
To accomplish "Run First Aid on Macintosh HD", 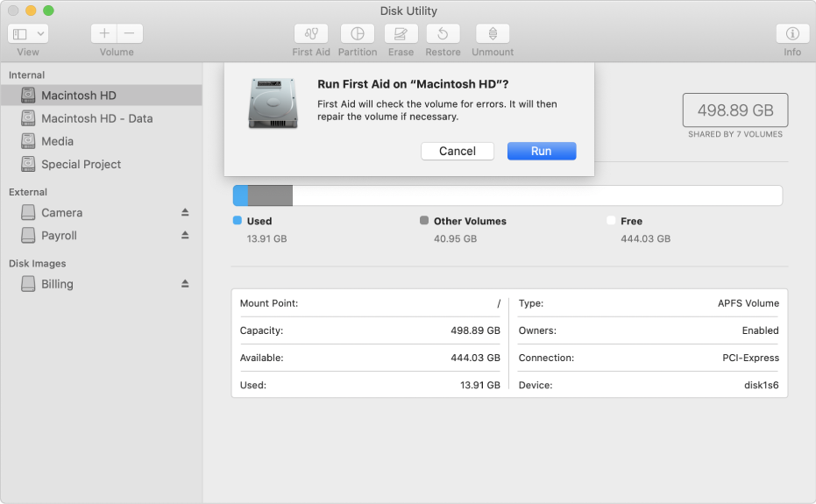I will [542, 151].
